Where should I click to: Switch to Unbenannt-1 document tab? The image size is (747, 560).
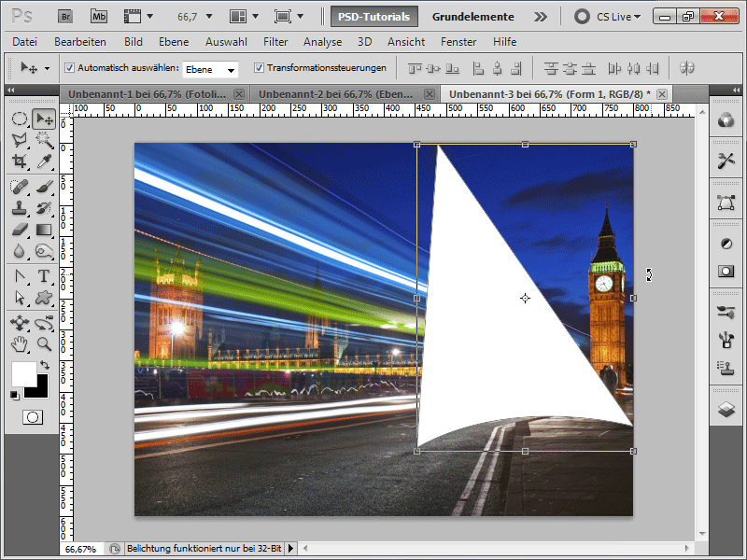[x=147, y=94]
